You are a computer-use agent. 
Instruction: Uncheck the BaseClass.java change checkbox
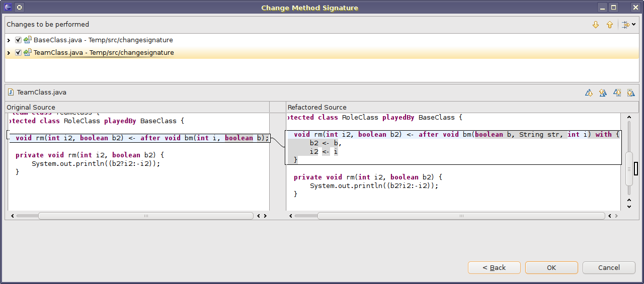pyautogui.click(x=19, y=40)
